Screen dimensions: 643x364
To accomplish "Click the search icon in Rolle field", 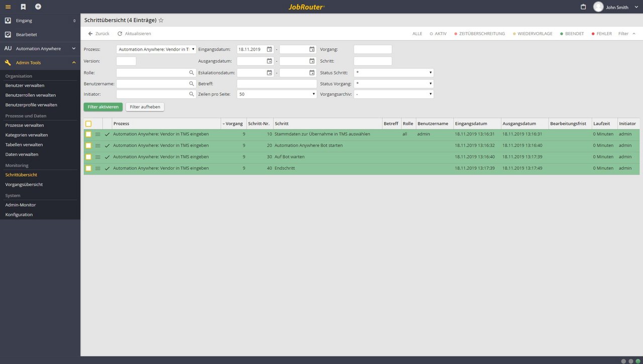I will click(x=191, y=72).
